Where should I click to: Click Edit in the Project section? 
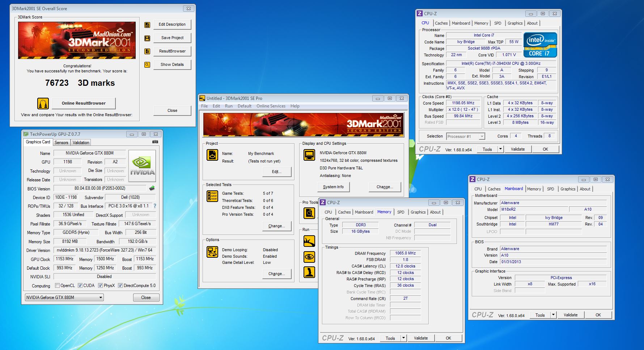tap(277, 172)
